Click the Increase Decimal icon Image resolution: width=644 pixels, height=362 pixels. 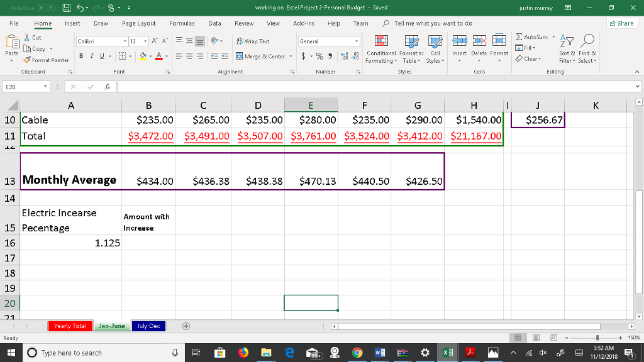345,56
